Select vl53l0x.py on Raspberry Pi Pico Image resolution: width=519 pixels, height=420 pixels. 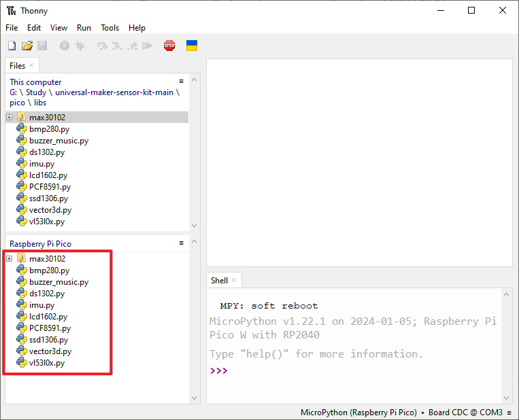47,363
